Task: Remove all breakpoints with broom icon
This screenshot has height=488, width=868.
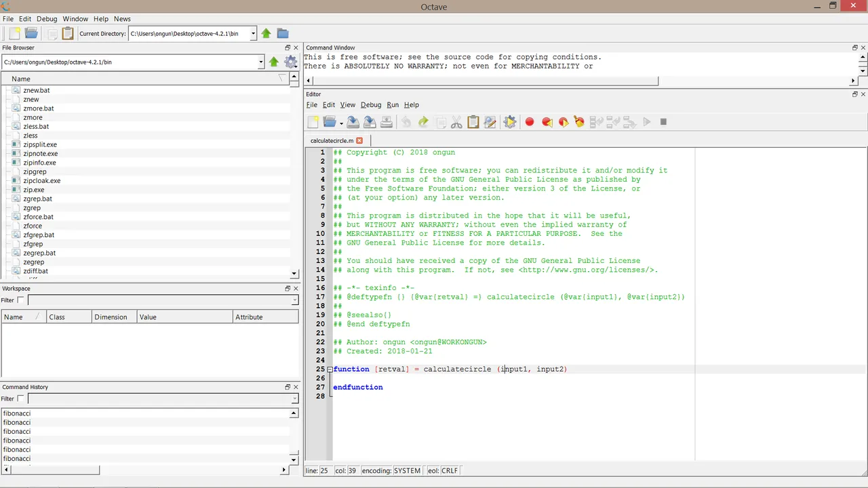Action: tap(579, 122)
